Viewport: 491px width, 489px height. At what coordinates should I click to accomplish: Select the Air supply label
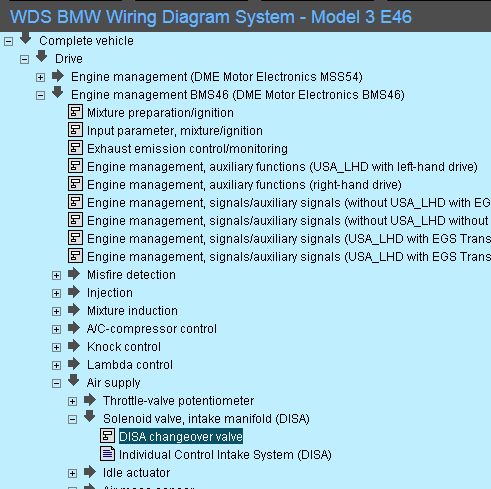pos(113,383)
